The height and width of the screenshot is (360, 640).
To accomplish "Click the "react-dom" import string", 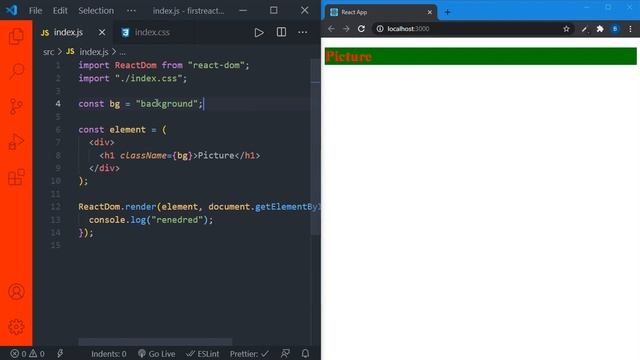I will click(216, 65).
